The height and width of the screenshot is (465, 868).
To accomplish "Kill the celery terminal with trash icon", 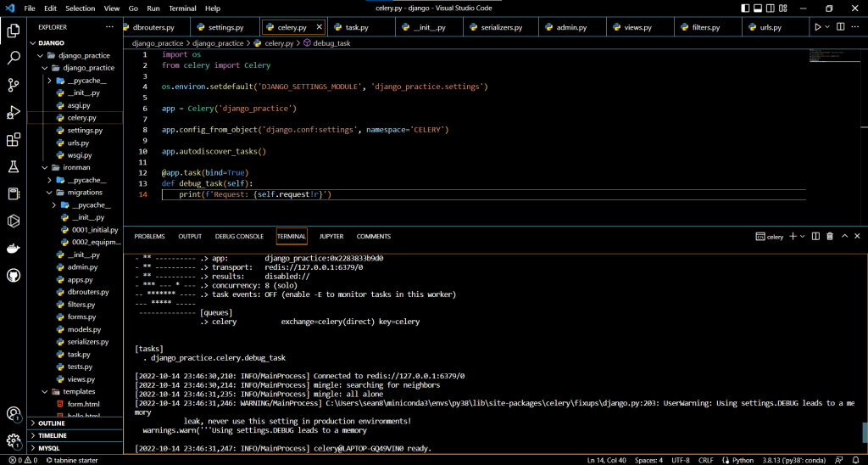I will pyautogui.click(x=830, y=237).
